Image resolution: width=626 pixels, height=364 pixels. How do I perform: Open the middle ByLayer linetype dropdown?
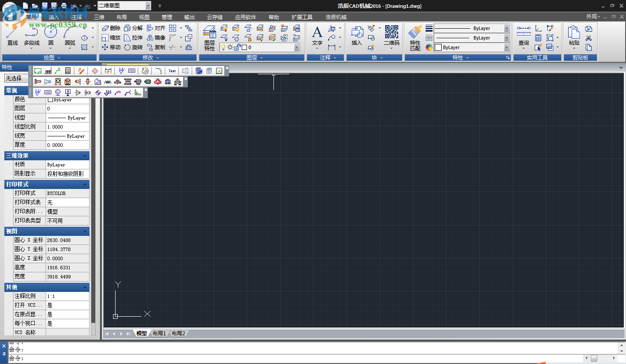coord(506,38)
